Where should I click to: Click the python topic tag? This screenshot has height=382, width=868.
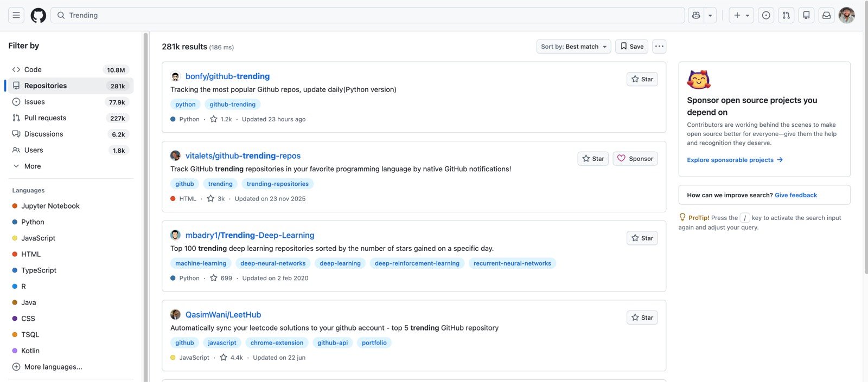click(x=186, y=105)
